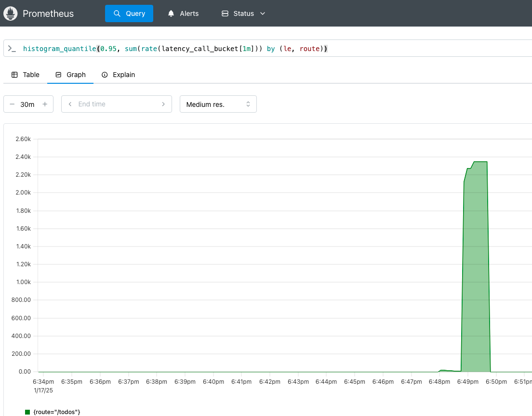Screen dimensions: 532x416
Task: Click the bell icon beside Alerts
Action: click(171, 13)
